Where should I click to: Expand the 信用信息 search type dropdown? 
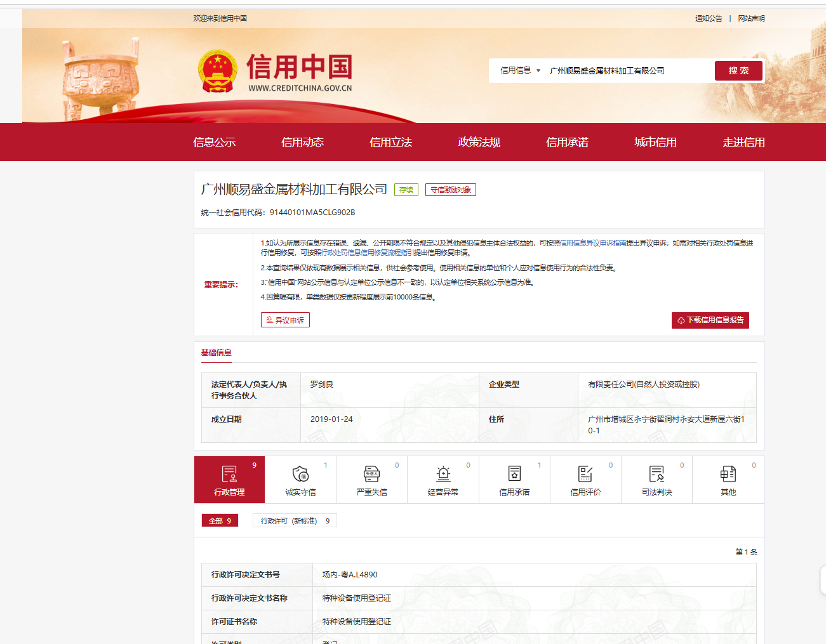[x=520, y=70]
